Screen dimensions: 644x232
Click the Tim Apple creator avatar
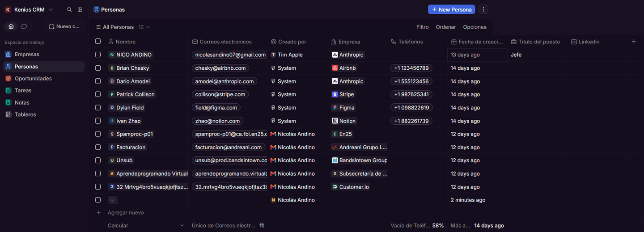click(273, 55)
